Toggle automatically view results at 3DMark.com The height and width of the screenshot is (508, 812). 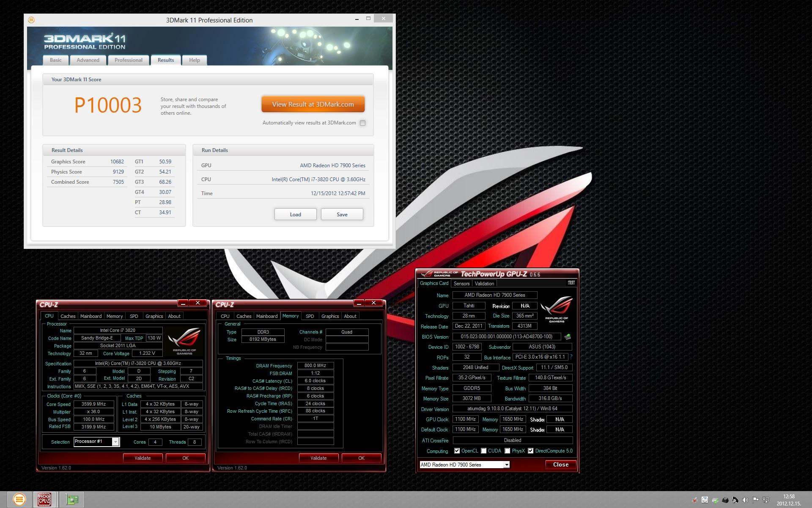(x=362, y=123)
